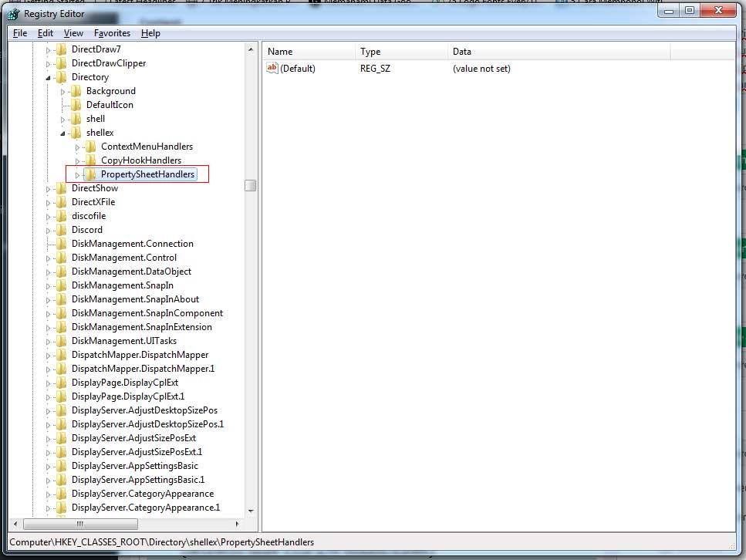Image resolution: width=746 pixels, height=560 pixels.
Task: Expand the Background key arrow
Action: (63, 92)
